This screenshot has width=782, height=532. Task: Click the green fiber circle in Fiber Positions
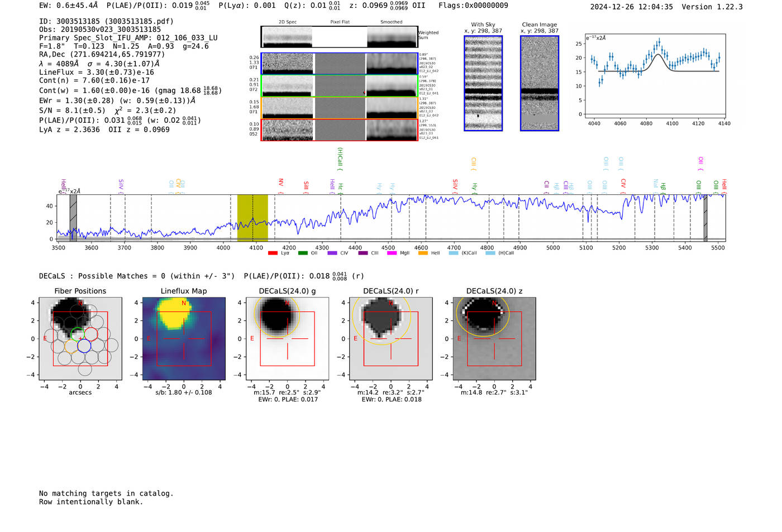click(77, 334)
